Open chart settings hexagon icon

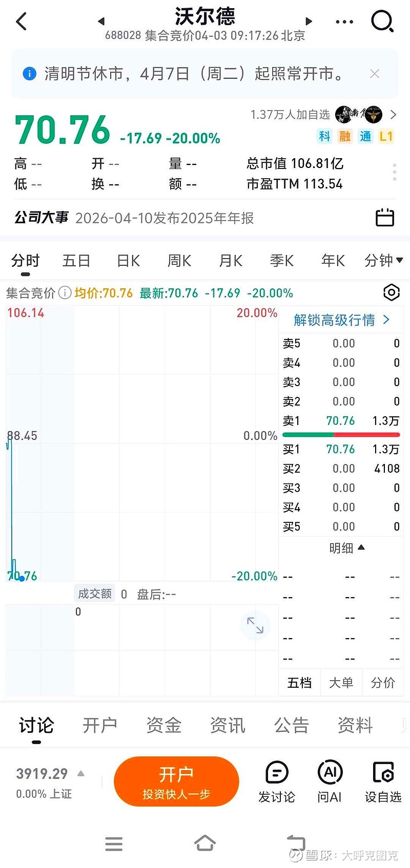tap(392, 292)
